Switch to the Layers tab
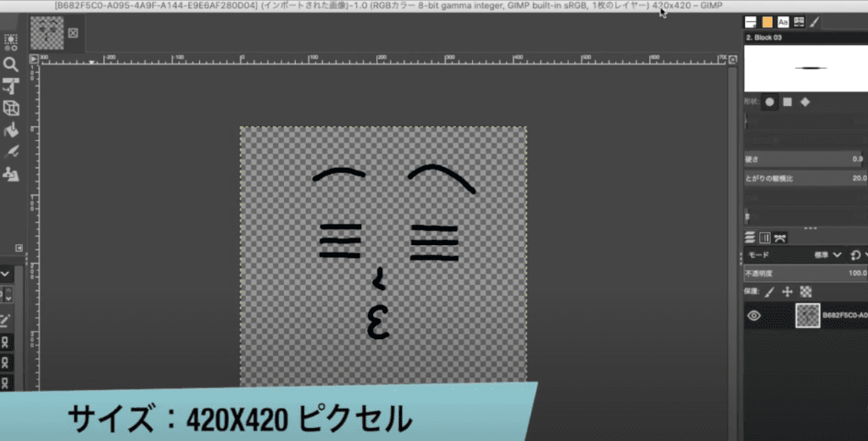 (750, 237)
